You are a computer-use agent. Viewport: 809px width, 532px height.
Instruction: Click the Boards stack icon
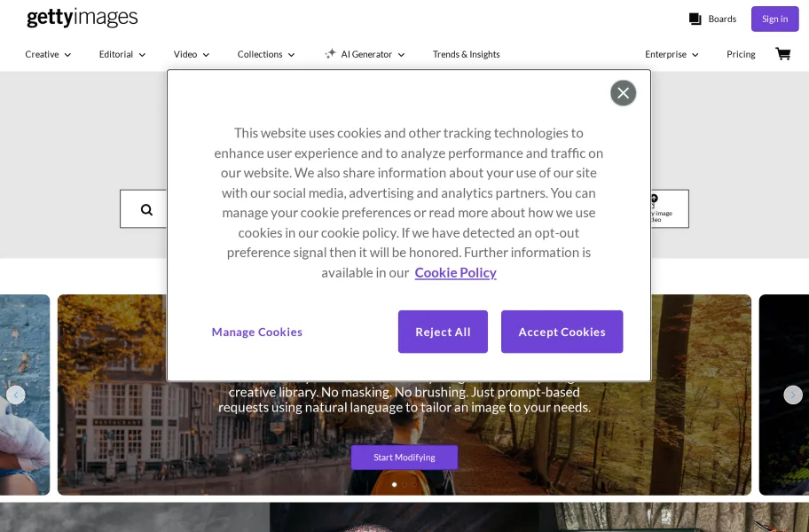695,20
